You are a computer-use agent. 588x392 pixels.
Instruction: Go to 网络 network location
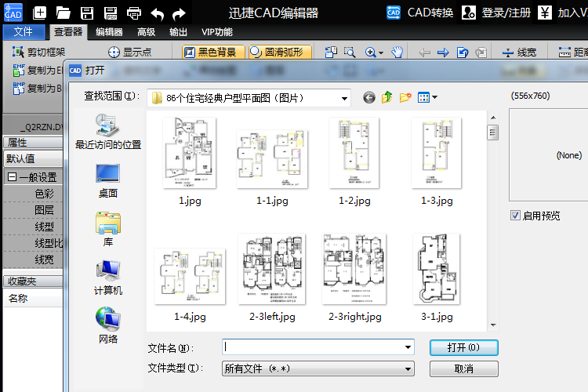click(x=108, y=326)
